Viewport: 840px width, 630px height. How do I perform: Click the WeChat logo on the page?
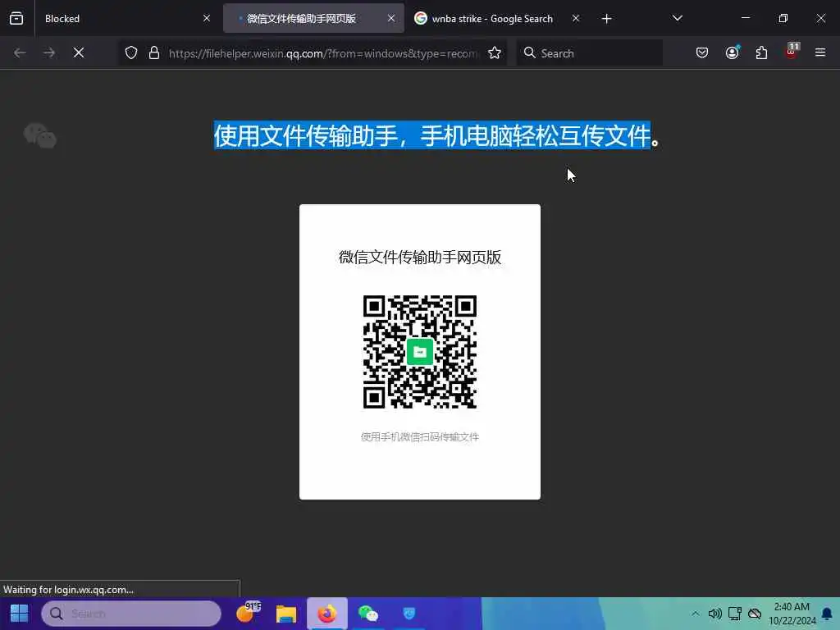[x=40, y=135]
